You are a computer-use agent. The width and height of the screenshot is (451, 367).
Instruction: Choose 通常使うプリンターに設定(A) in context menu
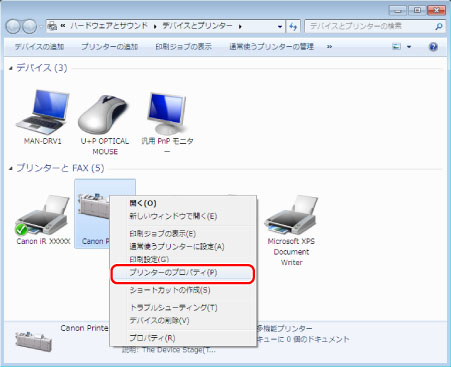[x=183, y=247]
